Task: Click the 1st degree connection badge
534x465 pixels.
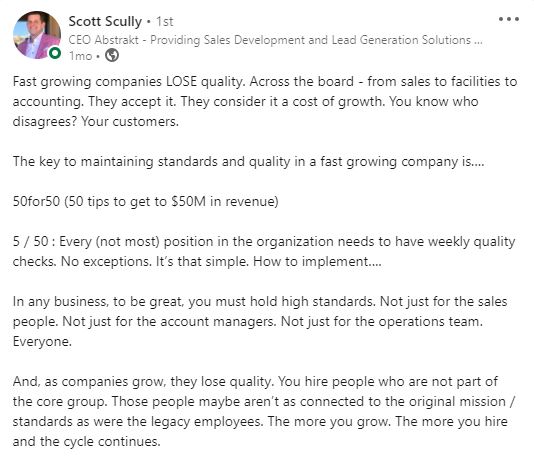Action: click(x=165, y=21)
